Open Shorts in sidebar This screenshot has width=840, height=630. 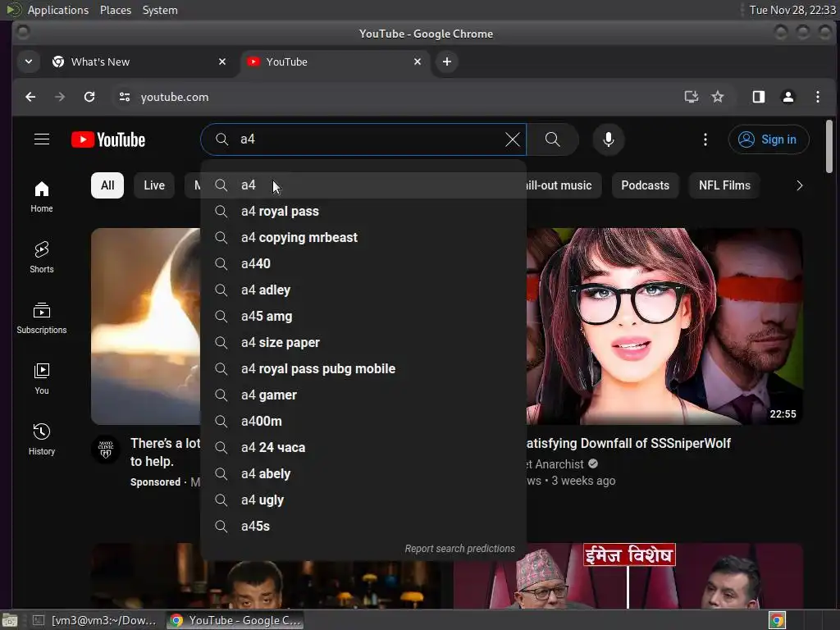click(x=41, y=257)
